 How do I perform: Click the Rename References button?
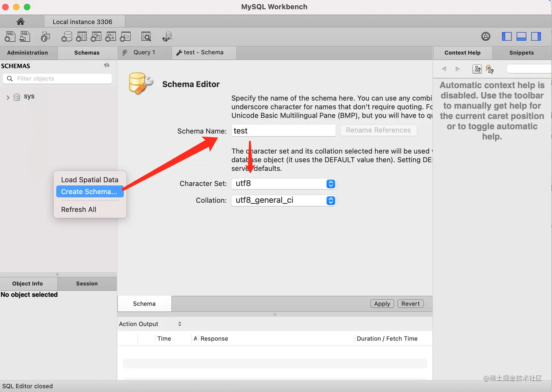tap(379, 130)
